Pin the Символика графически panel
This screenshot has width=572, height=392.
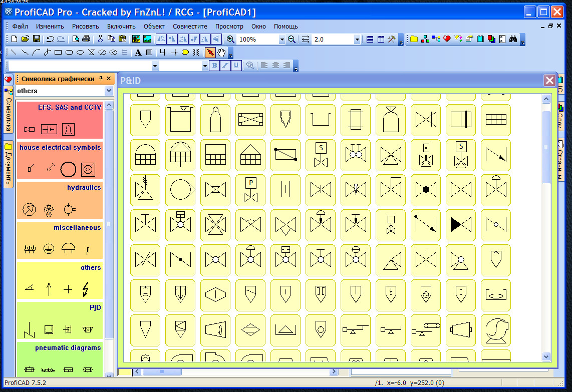pos(101,79)
